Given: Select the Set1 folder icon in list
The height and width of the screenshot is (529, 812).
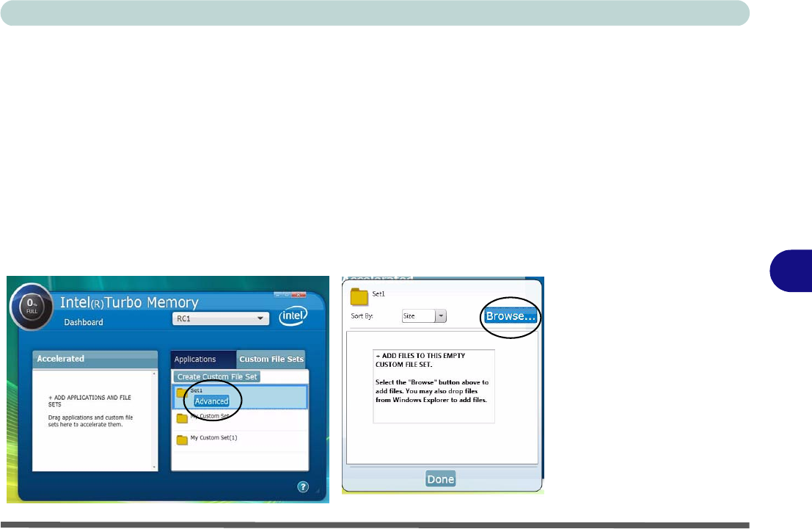Looking at the screenshot, I should click(x=181, y=393).
